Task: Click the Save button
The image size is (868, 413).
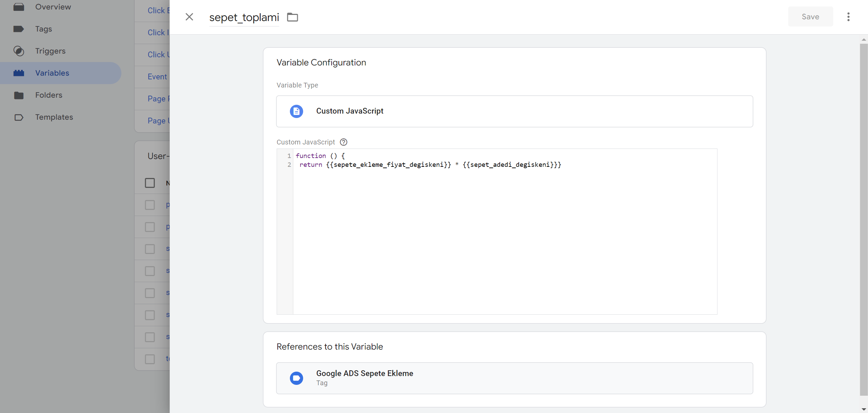Action: click(x=810, y=17)
